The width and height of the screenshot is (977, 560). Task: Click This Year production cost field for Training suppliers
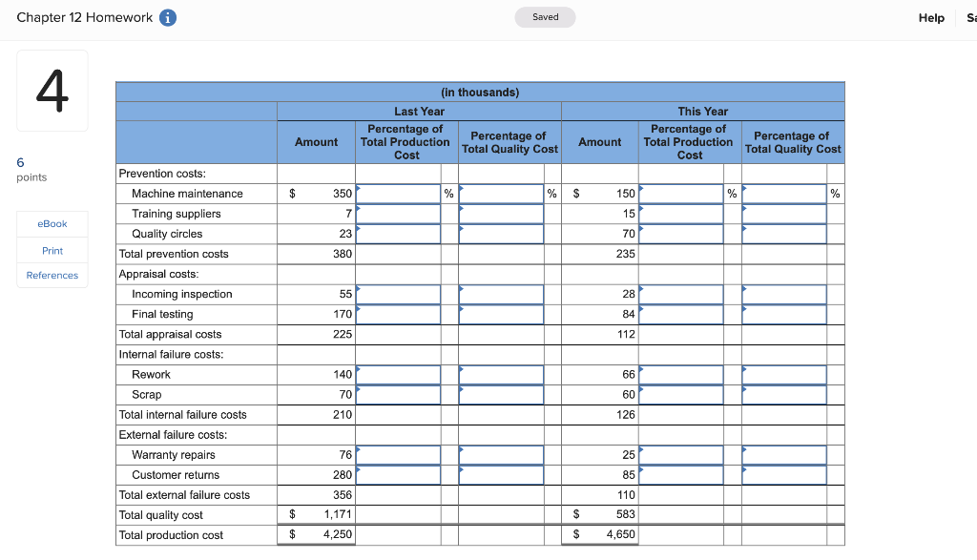point(681,214)
